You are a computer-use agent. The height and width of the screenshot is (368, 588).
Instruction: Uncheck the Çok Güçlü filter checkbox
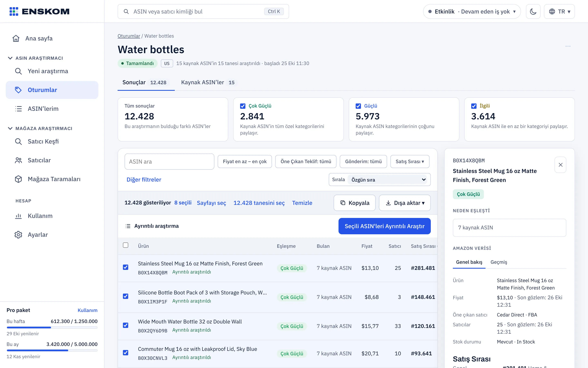pyautogui.click(x=243, y=106)
